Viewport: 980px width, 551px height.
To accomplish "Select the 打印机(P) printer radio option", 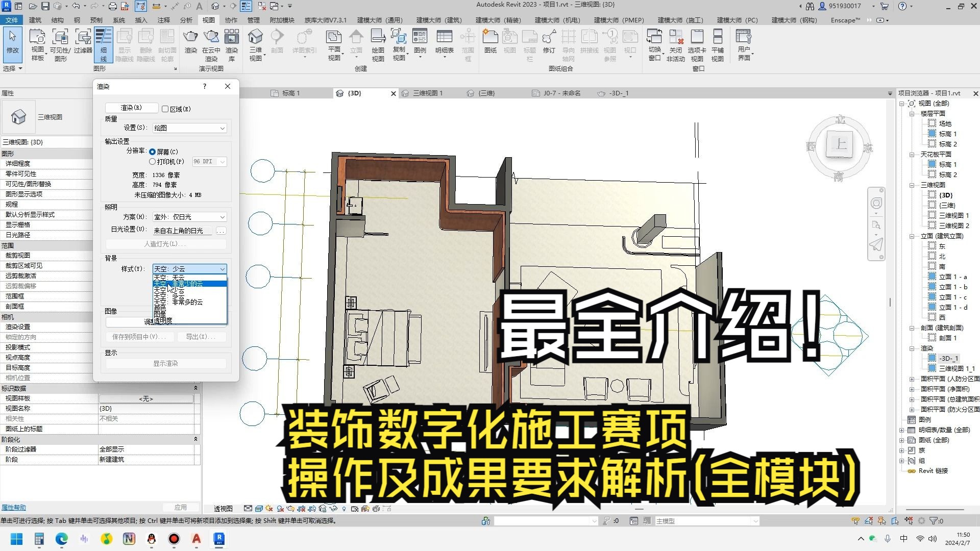I will point(152,161).
